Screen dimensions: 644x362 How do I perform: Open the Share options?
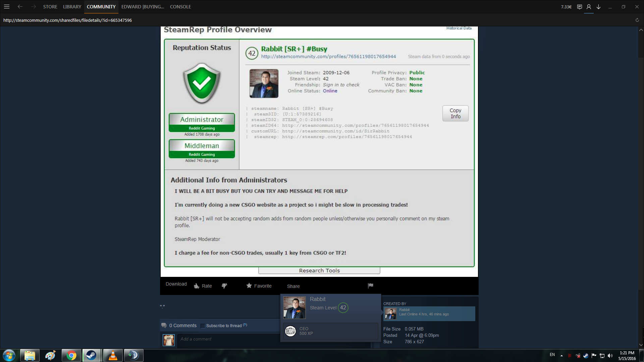[293, 286]
